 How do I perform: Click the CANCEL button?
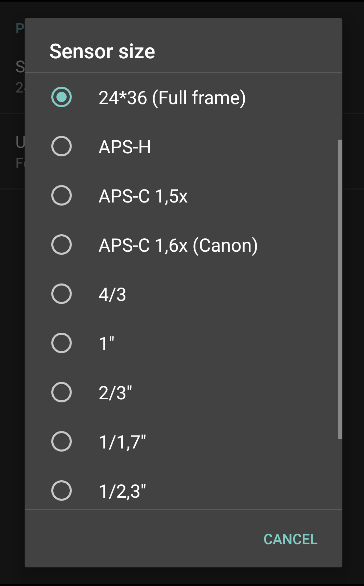[290, 539]
